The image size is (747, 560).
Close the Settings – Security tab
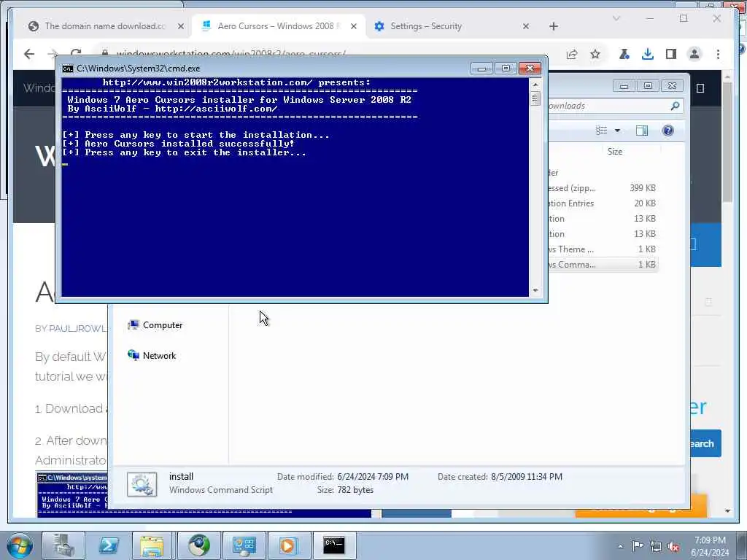tap(525, 26)
